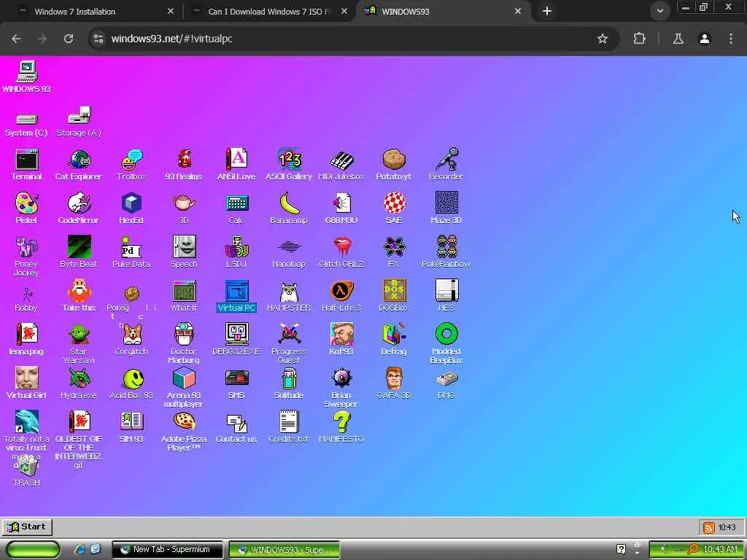Open the Corglitch corgi icon
The height and width of the screenshot is (560, 747).
(x=131, y=340)
